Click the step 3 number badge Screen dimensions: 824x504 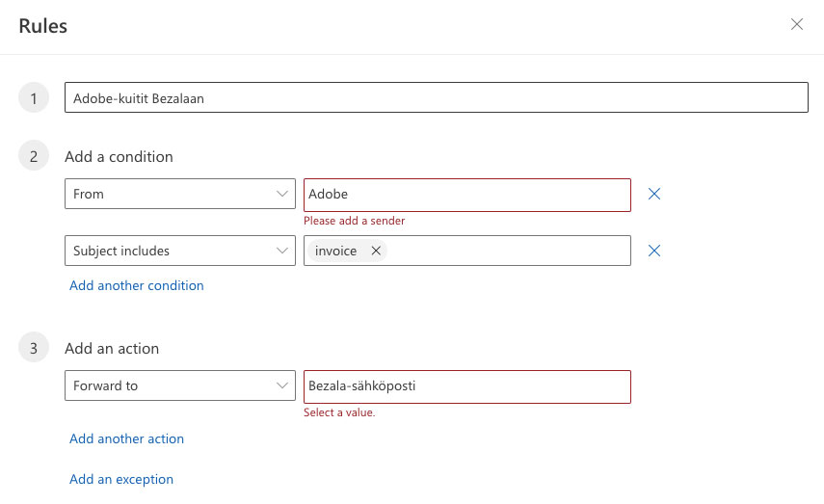(34, 348)
